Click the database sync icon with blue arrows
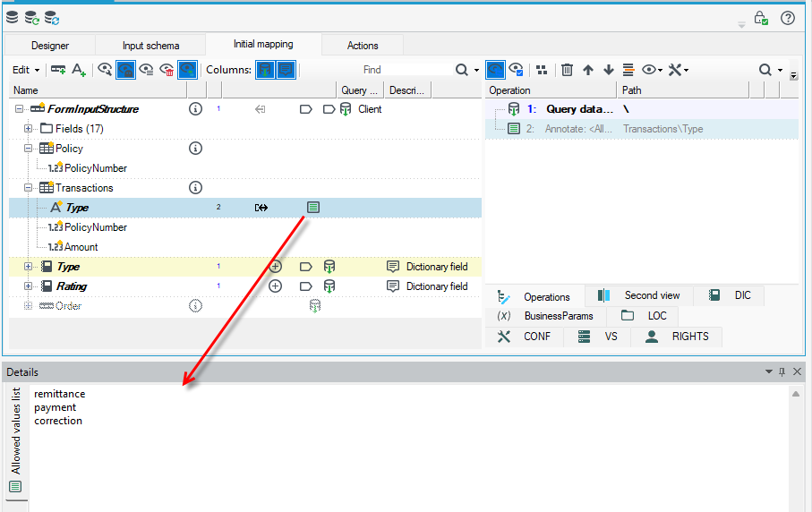Viewport: 812px width, 512px height. click(x=52, y=18)
